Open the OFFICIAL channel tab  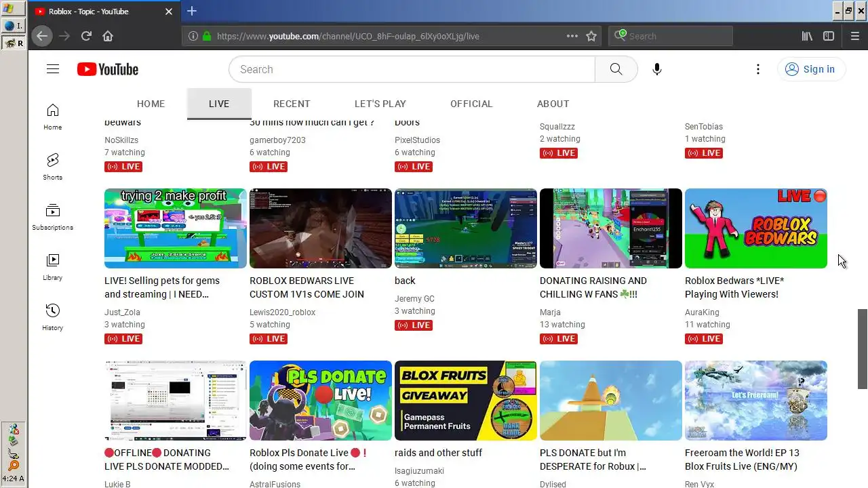pos(471,104)
